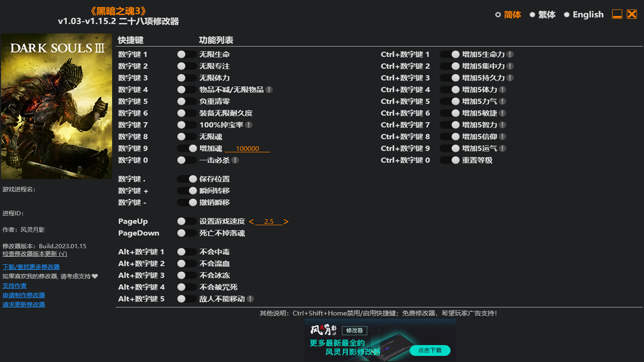
Task: Increase game speed with right arrow
Action: click(286, 222)
